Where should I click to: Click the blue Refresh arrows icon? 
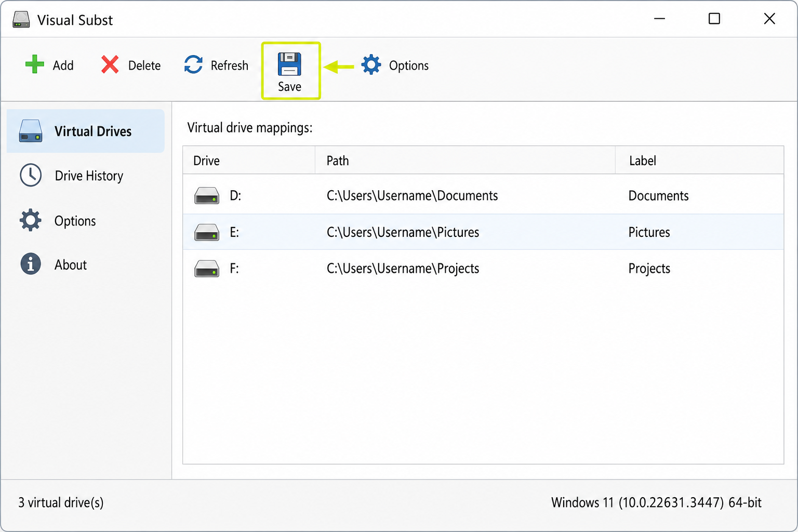click(x=193, y=64)
